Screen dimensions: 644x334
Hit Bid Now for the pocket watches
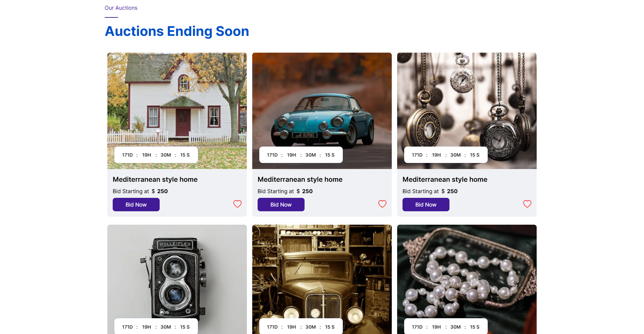pyautogui.click(x=426, y=205)
